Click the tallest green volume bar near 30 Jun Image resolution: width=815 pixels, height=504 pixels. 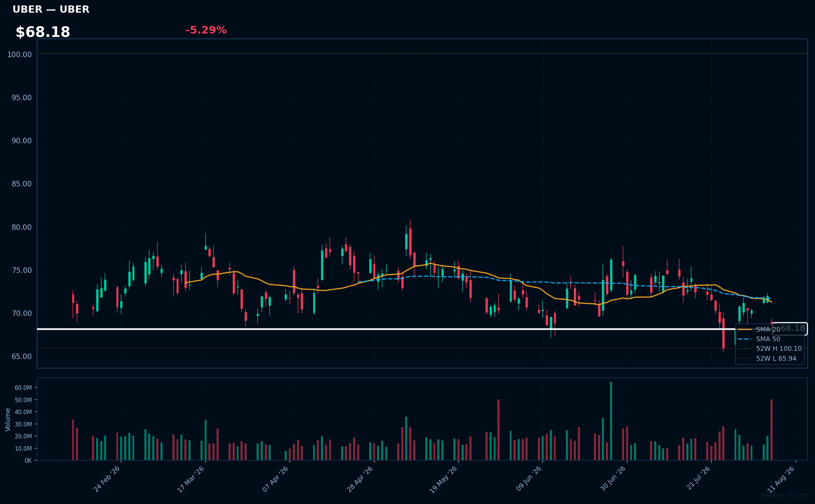611,421
